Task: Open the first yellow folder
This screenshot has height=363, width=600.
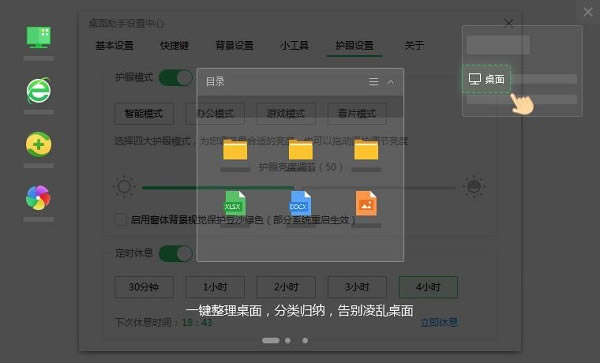Action: click(235, 150)
